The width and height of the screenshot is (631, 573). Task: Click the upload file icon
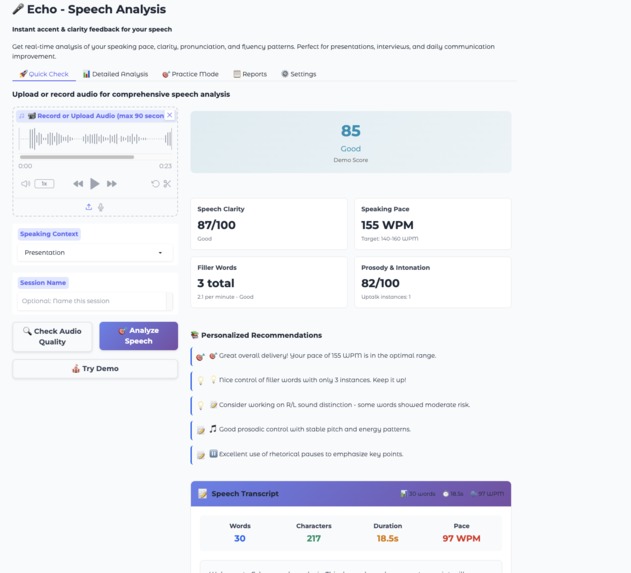89,207
